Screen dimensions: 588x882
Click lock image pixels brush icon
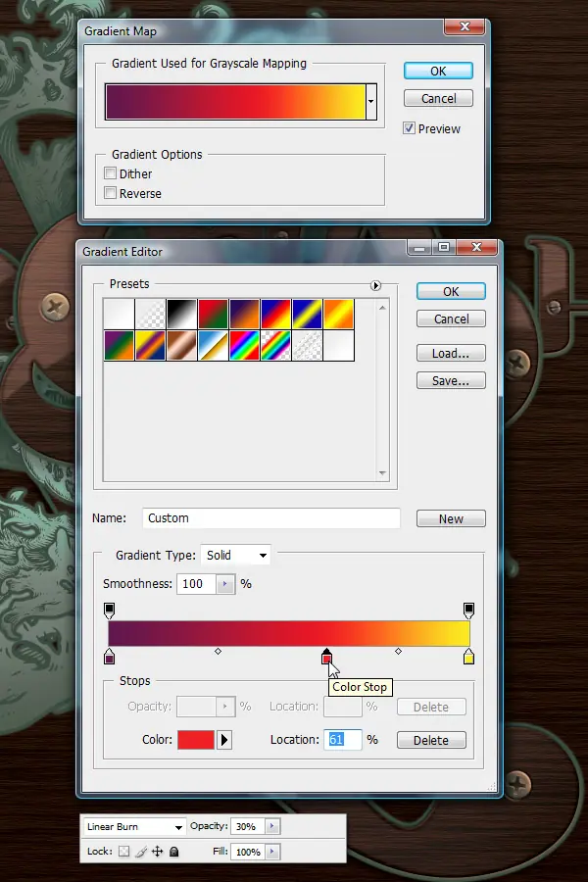141,851
